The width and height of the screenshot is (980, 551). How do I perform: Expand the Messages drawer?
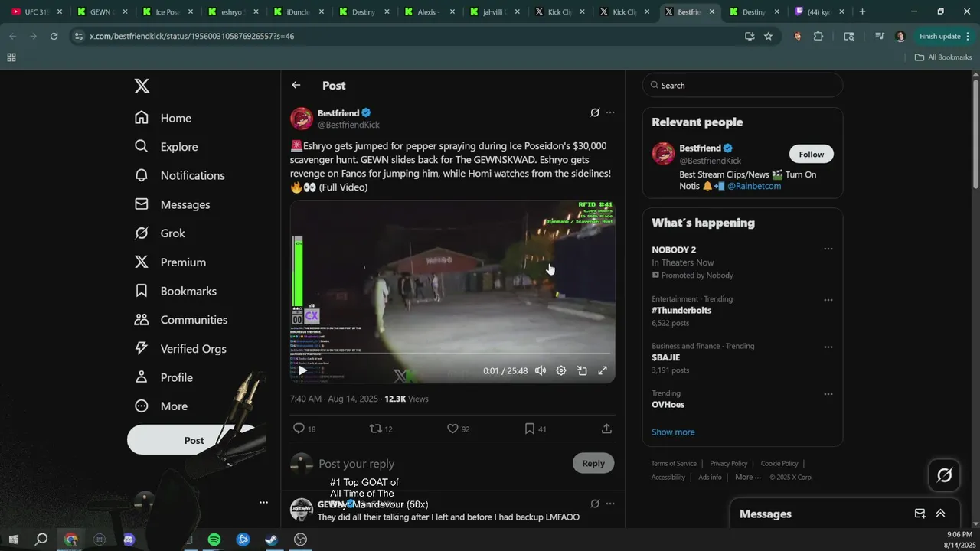pyautogui.click(x=940, y=514)
